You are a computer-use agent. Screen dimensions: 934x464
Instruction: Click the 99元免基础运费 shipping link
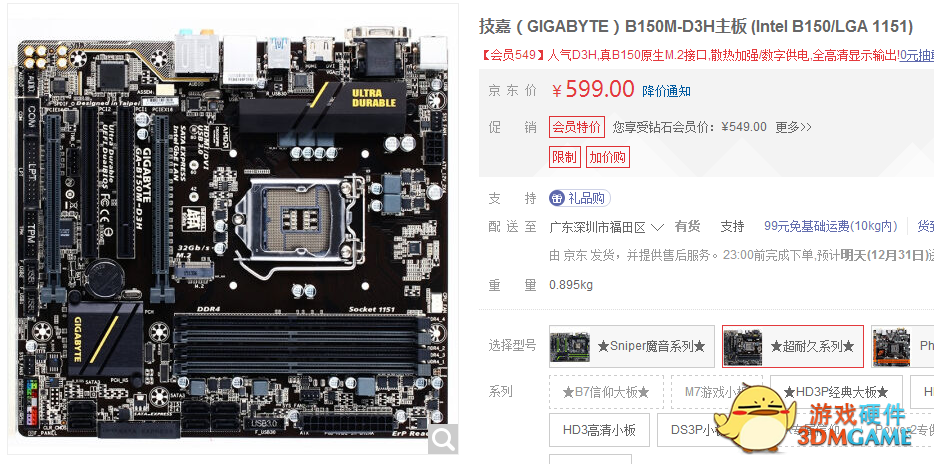pos(830,227)
